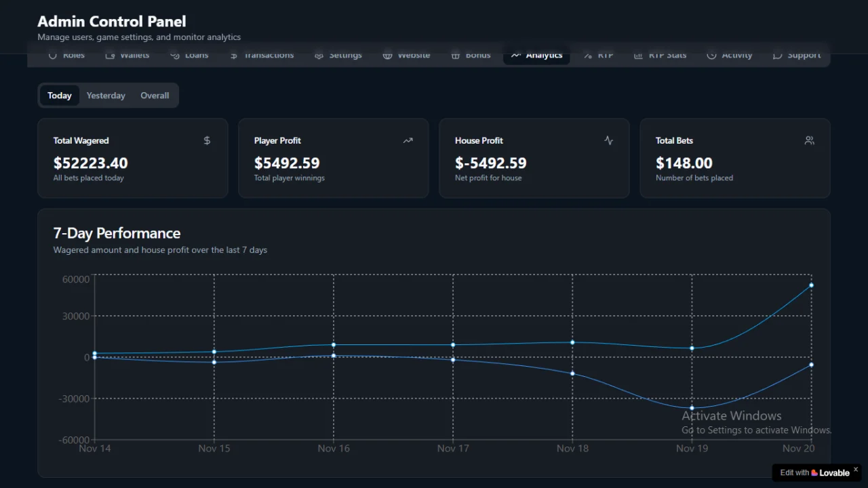Open the Edit with Lovable link

(814, 472)
